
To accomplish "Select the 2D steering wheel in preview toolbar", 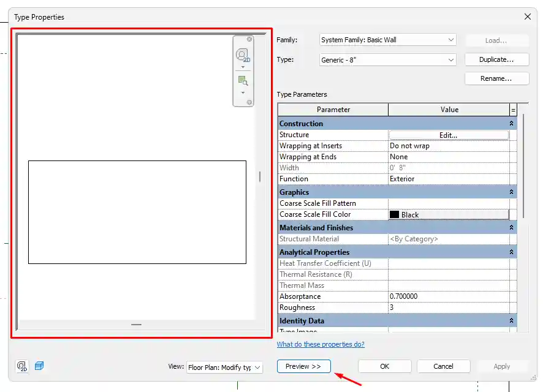I will [243, 55].
